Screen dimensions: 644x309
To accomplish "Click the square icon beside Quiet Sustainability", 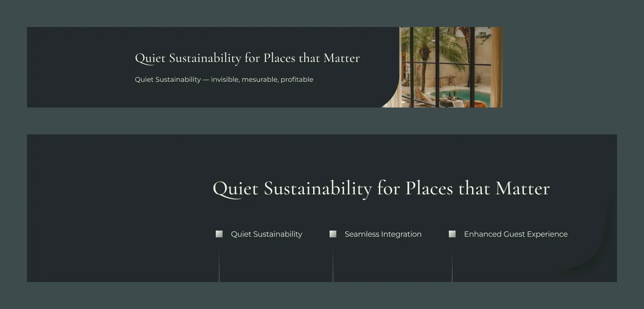I will click(x=219, y=234).
